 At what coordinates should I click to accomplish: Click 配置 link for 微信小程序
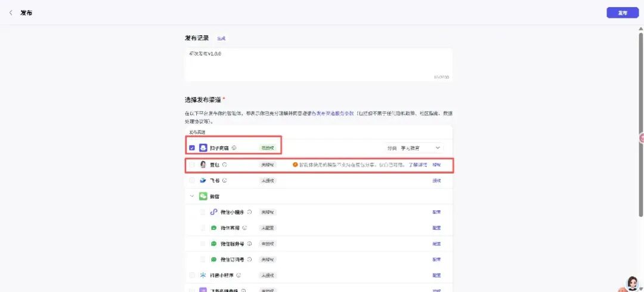click(x=436, y=212)
